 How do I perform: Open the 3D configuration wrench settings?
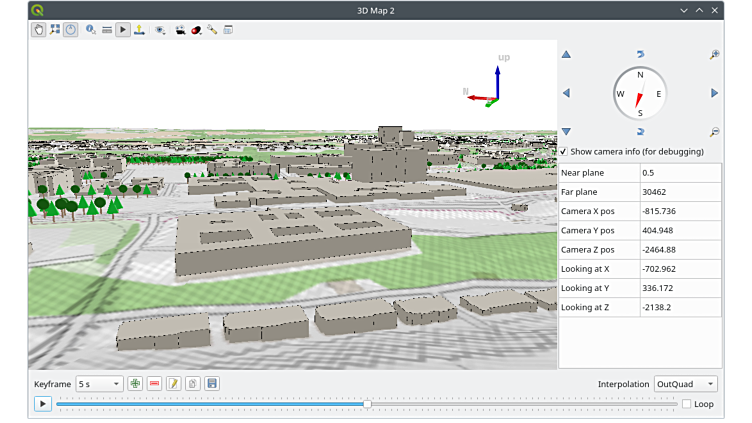tap(212, 30)
